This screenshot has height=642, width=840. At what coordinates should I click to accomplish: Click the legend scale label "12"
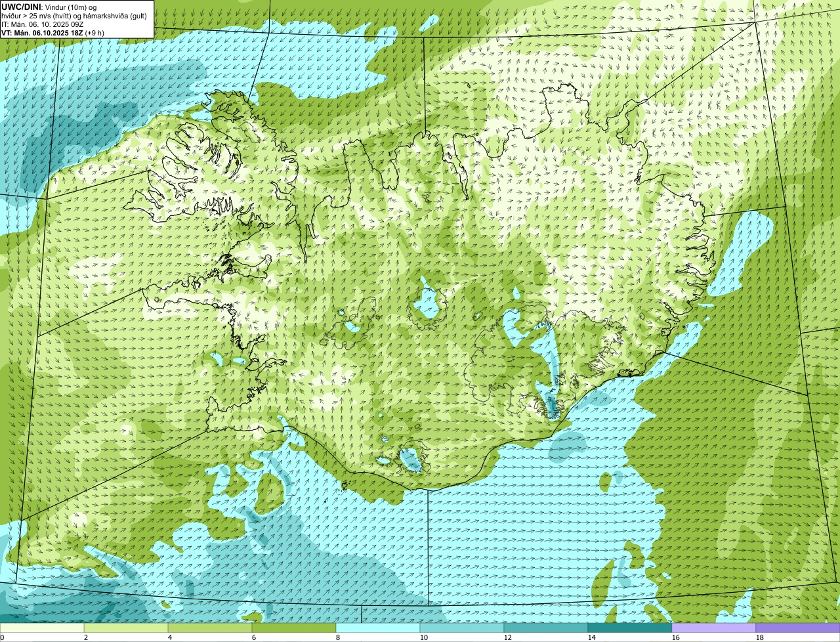(508, 637)
